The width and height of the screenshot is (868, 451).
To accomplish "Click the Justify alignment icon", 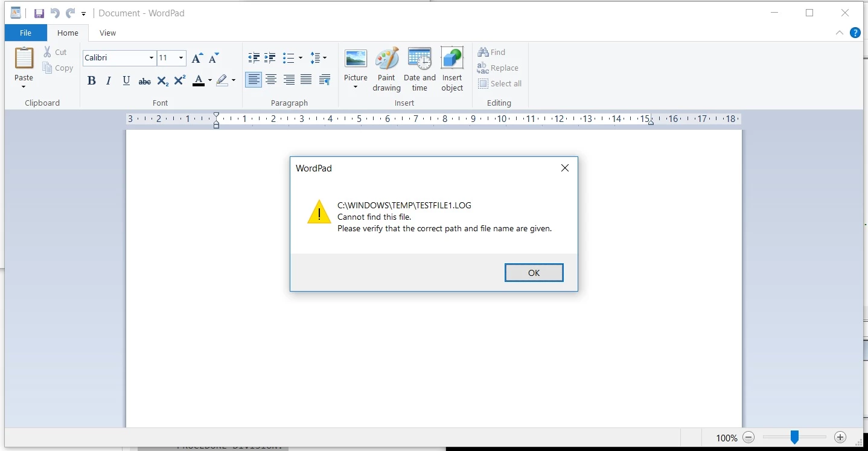I will [306, 80].
